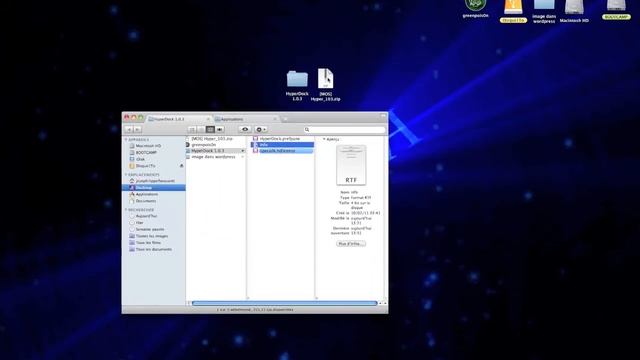Close the HyperDock 1.0.3 tab
Viewport: 640px width, 360px height.
(x=208, y=119)
